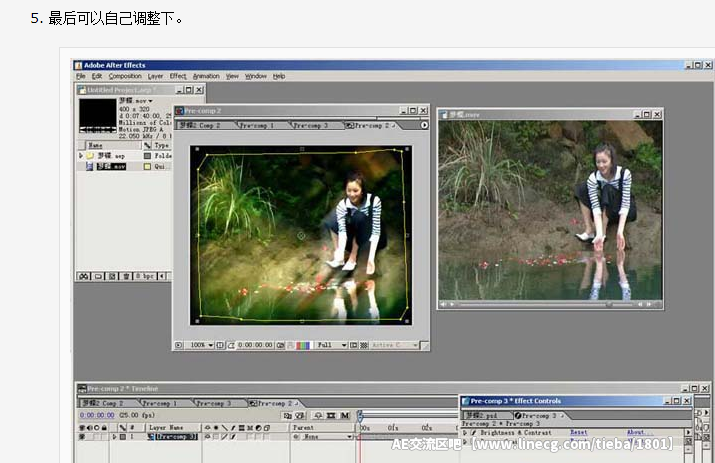Click the play button in mov player
The width and height of the screenshot is (715, 463).
point(452,304)
